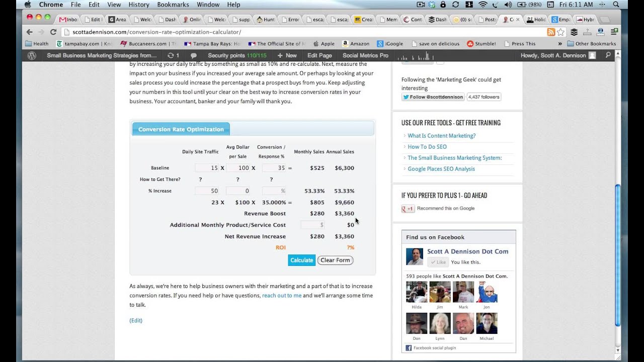The image size is (644, 362).
Task: Click the % Increase conversion percent field
Action: pos(274,191)
